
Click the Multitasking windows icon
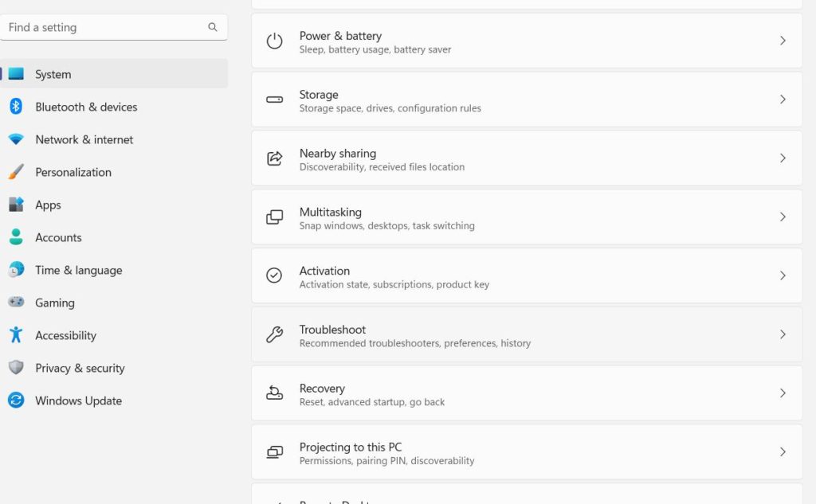(x=274, y=217)
